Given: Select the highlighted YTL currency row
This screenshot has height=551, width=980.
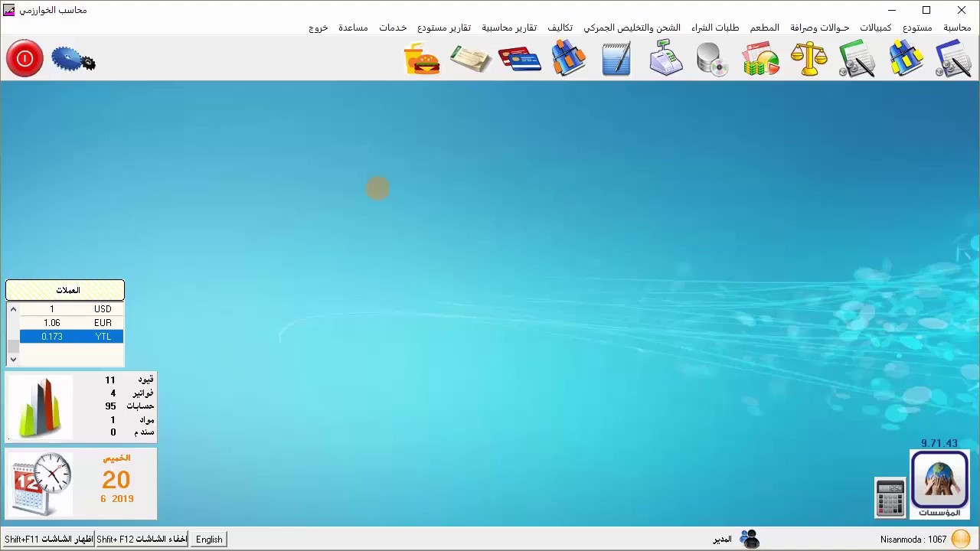Looking at the screenshot, I should (71, 337).
